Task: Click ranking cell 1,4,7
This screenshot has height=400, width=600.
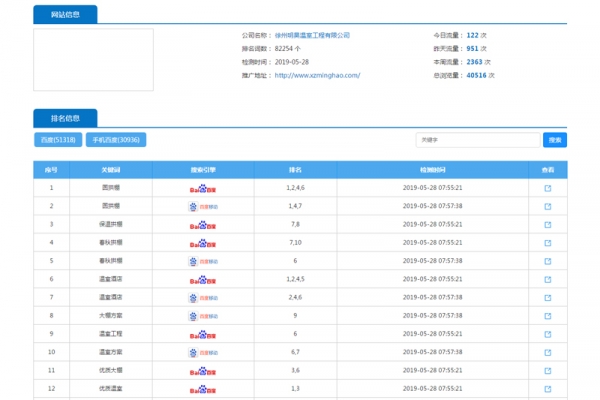Action: 295,206
